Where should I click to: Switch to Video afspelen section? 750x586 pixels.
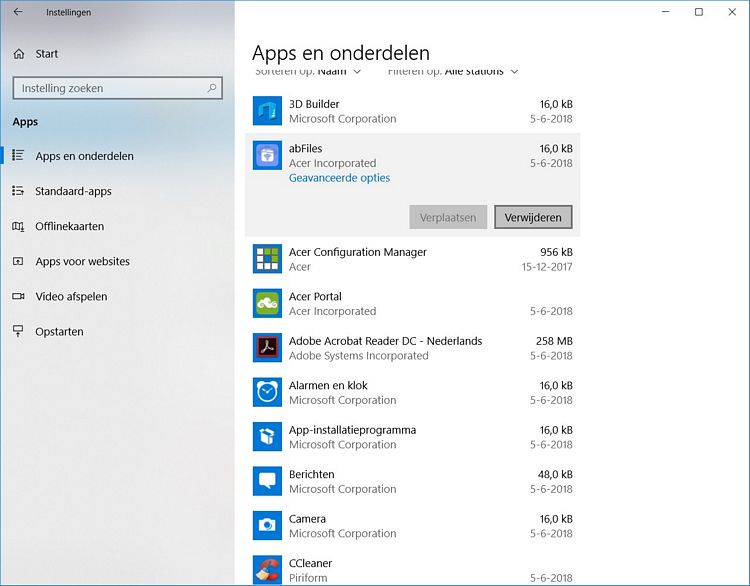pos(71,297)
